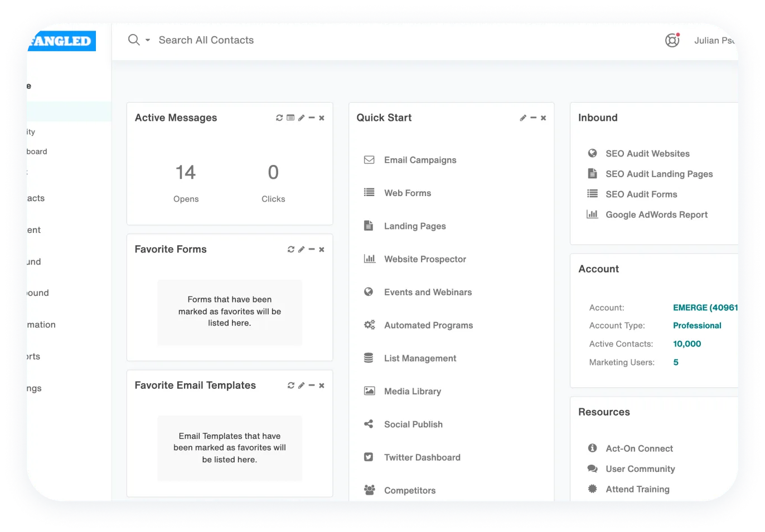Viewport: 765px width, 532px height.
Task: Minimize the Favorite Email Templates widget
Action: [x=311, y=385]
